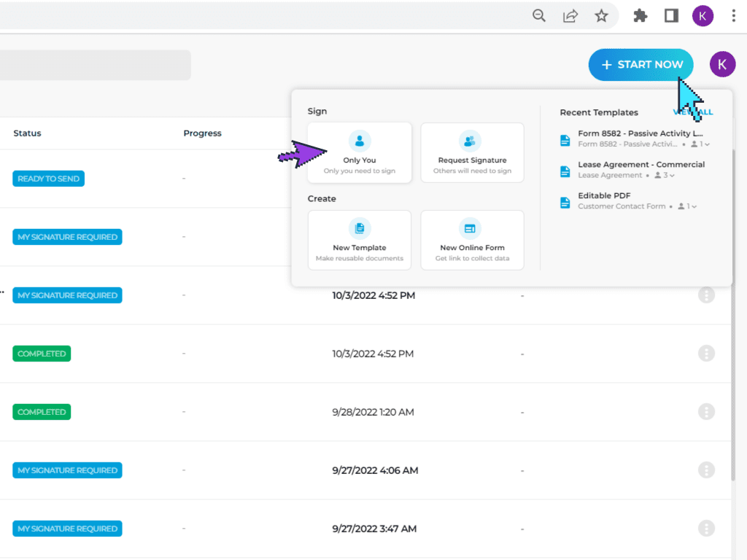Click the browser zoom magnifier icon
The image size is (747, 560).
[539, 16]
